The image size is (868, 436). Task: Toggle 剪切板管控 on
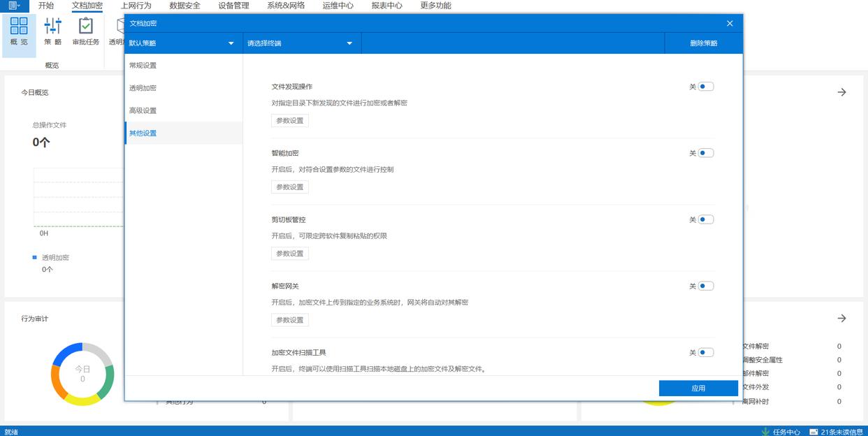(x=705, y=219)
